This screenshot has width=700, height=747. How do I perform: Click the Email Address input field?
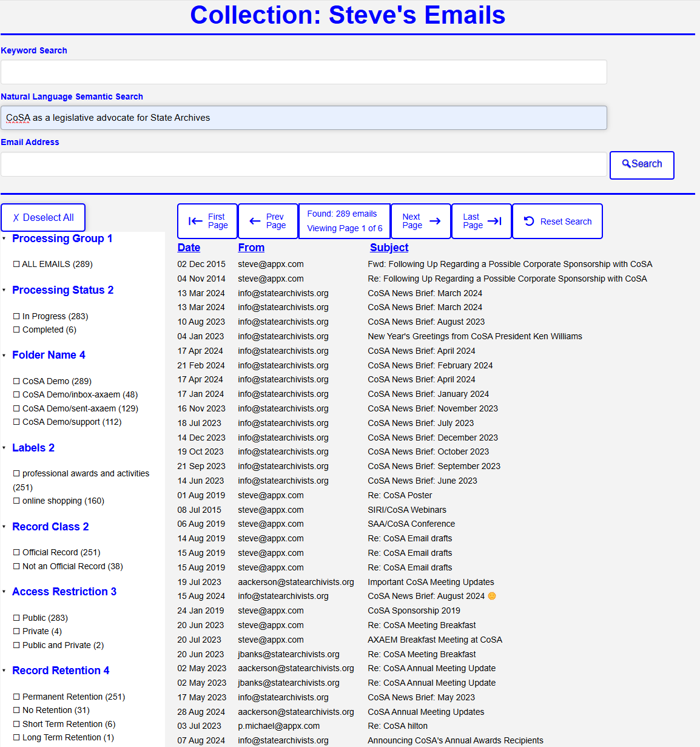(x=304, y=164)
